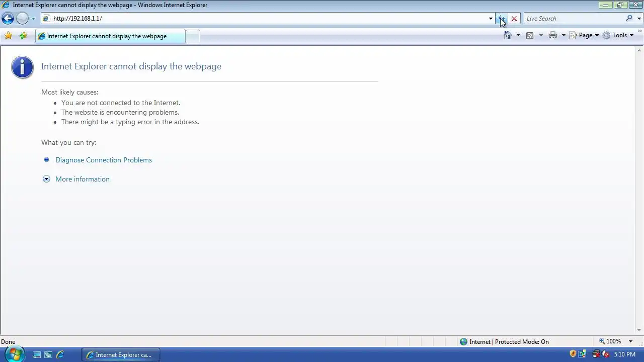
Task: Click the address bar with http://192.168.1.1/
Action: pos(268,19)
